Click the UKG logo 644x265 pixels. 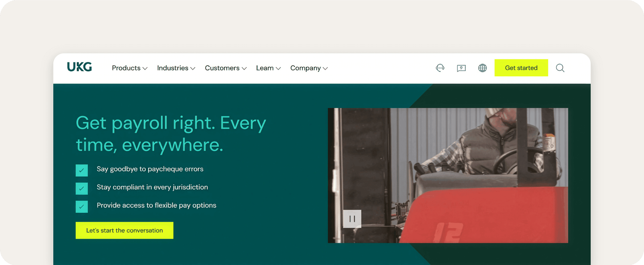coord(79,67)
